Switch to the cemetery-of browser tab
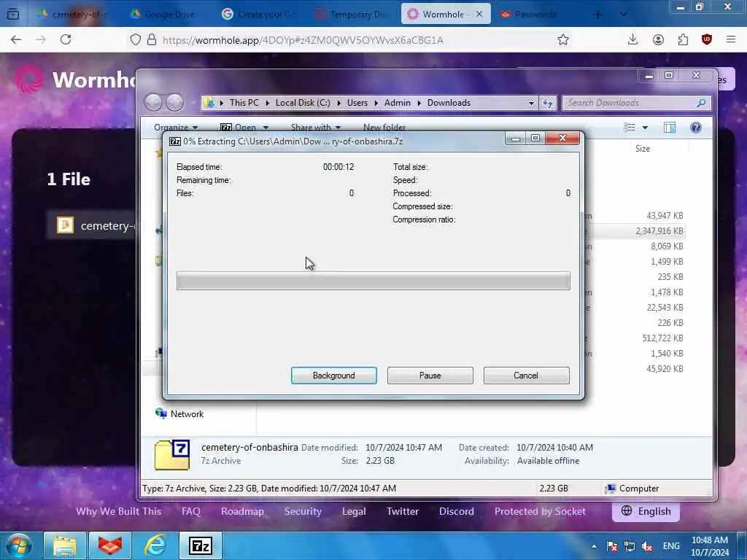 (74, 15)
